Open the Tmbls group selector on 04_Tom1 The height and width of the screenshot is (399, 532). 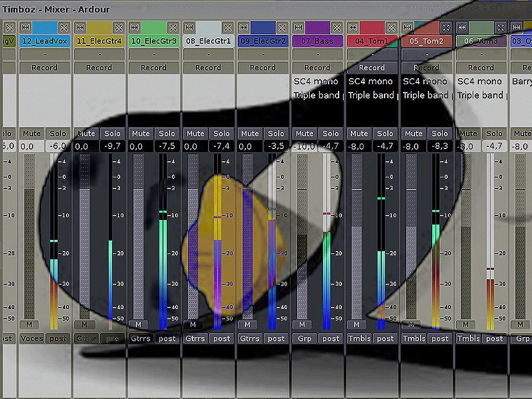pos(359,339)
